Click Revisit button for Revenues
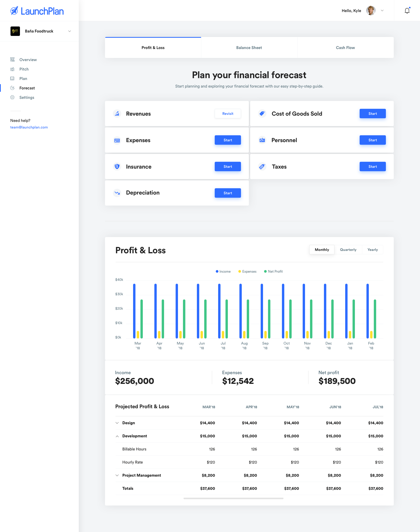 [228, 114]
